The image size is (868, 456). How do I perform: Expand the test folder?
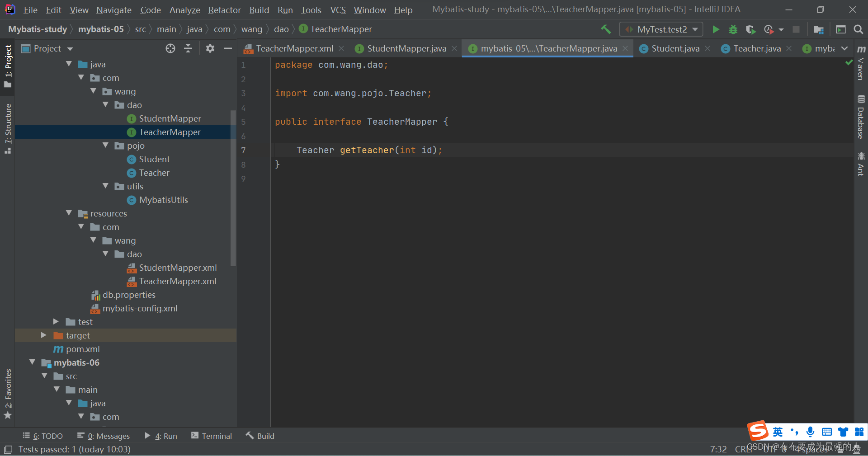pyautogui.click(x=56, y=322)
